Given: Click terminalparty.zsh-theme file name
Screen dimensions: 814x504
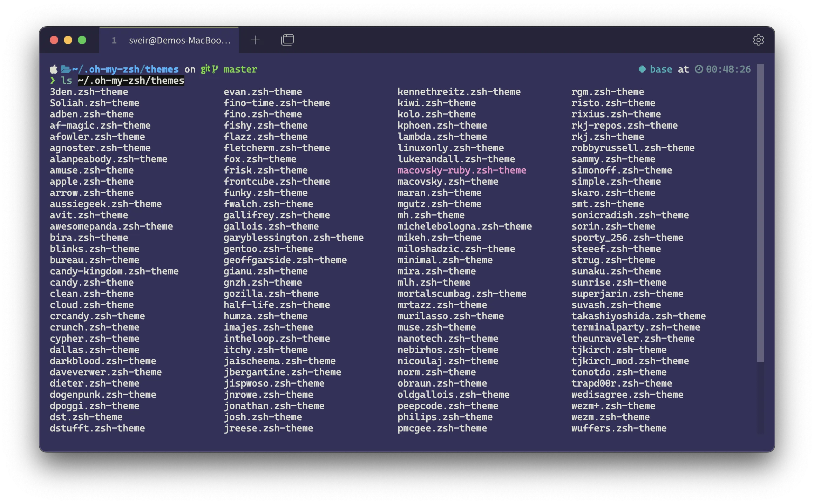Looking at the screenshot, I should (x=636, y=327).
